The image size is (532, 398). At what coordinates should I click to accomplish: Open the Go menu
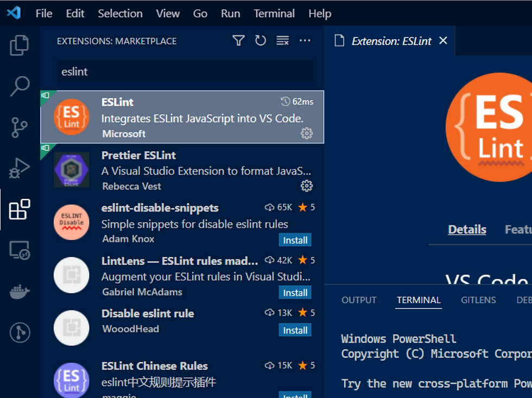[200, 14]
